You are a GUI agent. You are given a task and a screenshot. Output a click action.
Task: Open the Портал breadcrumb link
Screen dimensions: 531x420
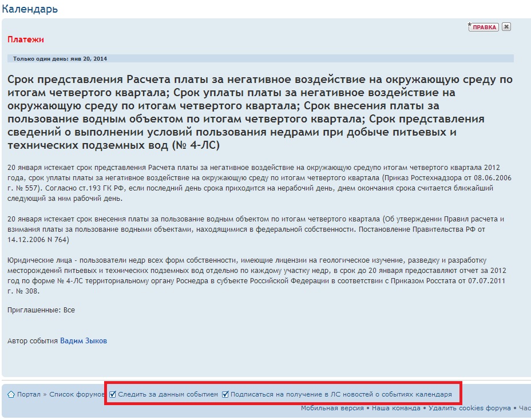[29, 394]
